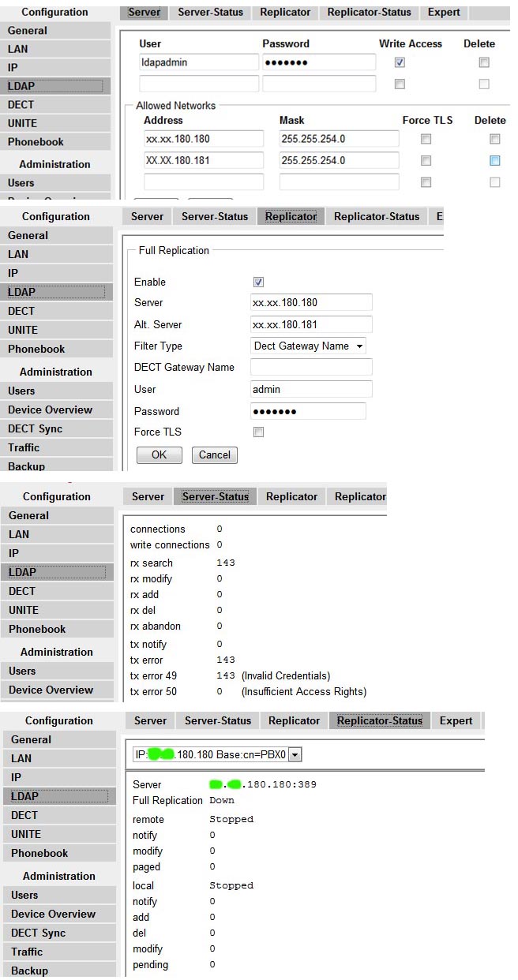This screenshot has width=518, height=980.
Task: Click the server address ending 180.180:389
Action: tap(263, 784)
